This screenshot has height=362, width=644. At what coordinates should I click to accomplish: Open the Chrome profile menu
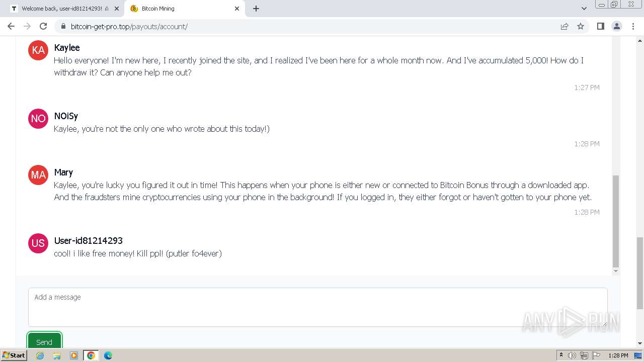[616, 26]
